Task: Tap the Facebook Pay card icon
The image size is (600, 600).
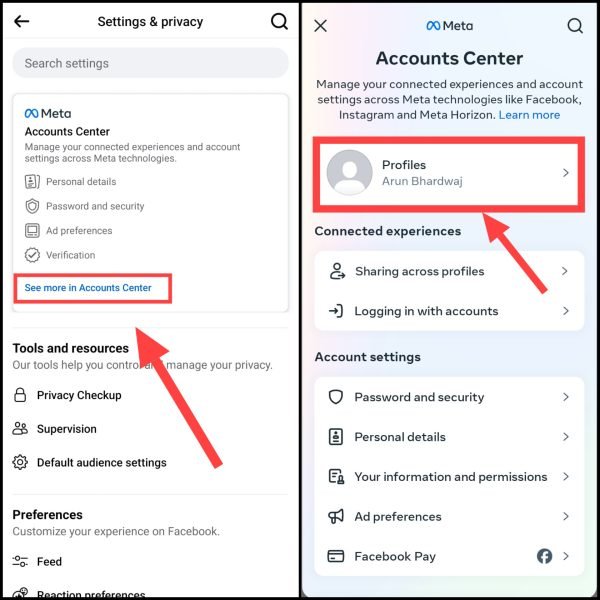Action: [336, 556]
